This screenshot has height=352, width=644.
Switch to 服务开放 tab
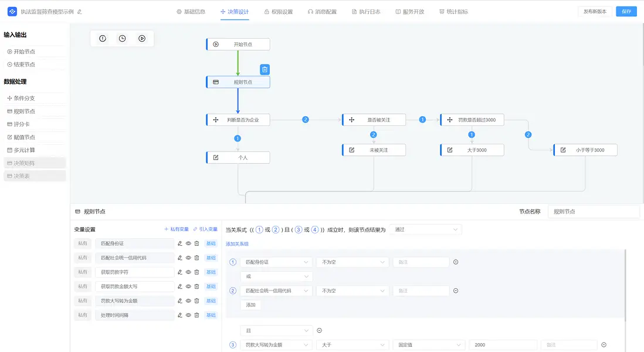click(409, 12)
